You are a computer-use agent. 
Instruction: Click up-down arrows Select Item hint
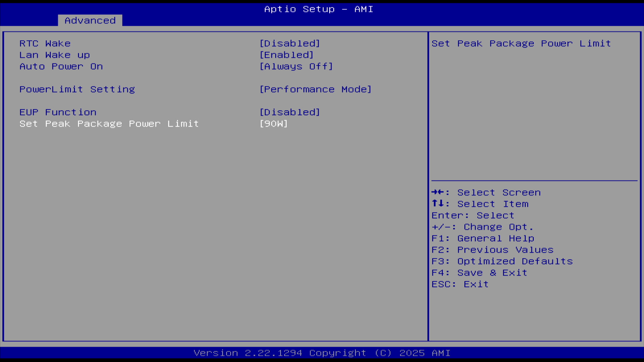click(x=480, y=204)
